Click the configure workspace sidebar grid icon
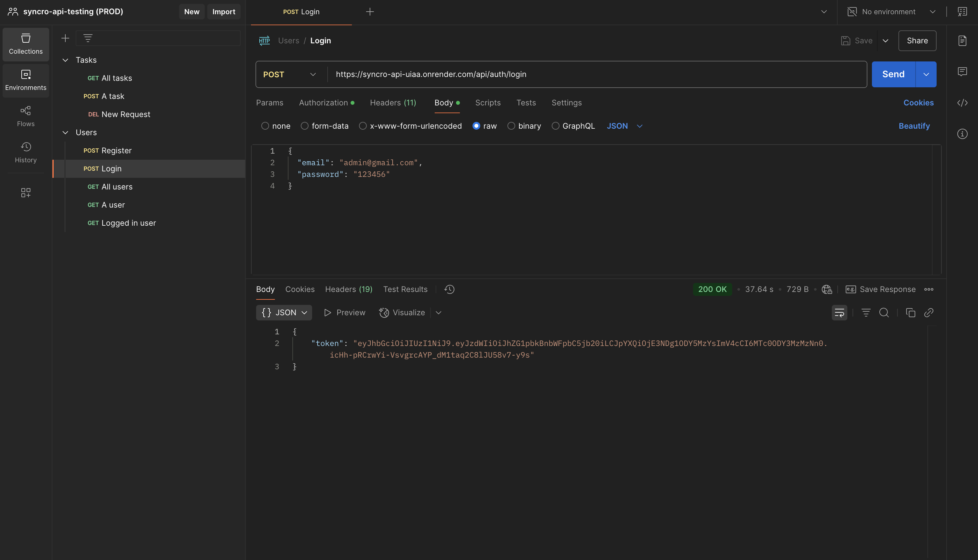 click(26, 192)
